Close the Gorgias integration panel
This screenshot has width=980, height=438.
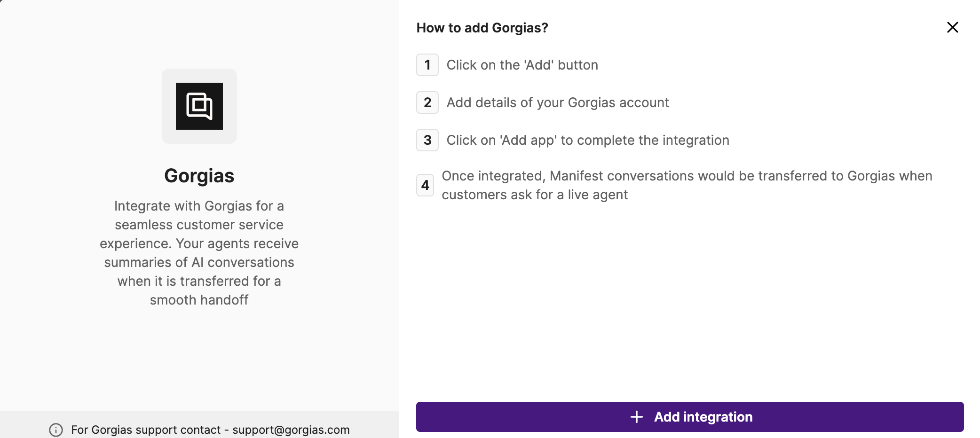(953, 27)
